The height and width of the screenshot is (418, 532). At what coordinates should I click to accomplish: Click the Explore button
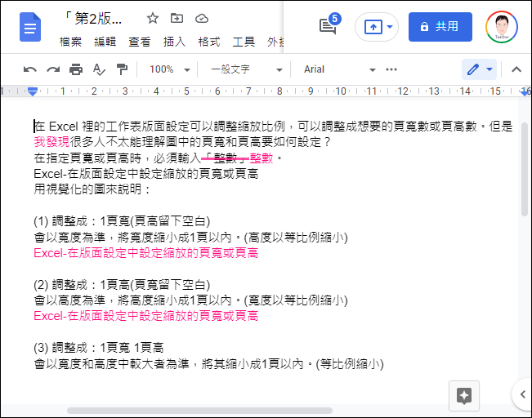tap(464, 396)
